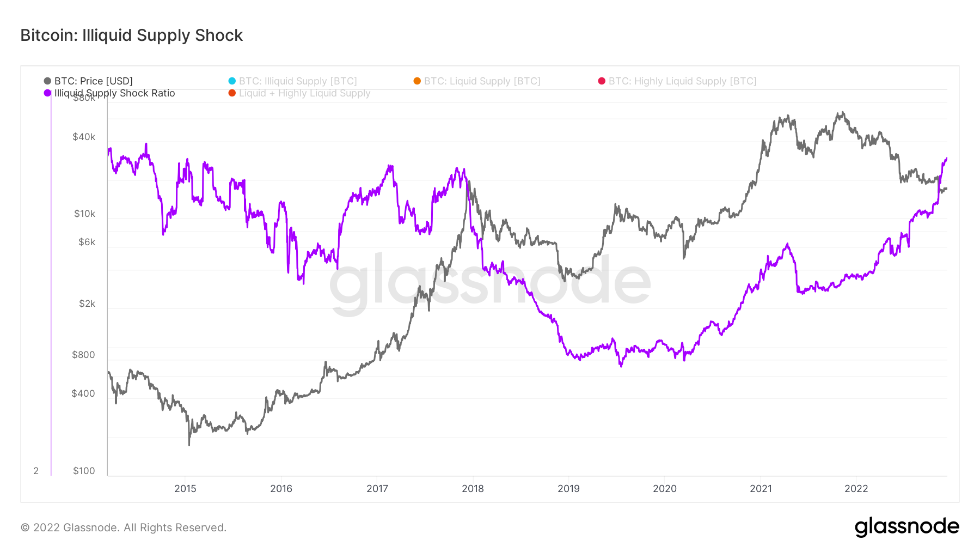Click the Liquid + Highly Liquid Supply dot
The height and width of the screenshot is (552, 980).
[x=232, y=93]
